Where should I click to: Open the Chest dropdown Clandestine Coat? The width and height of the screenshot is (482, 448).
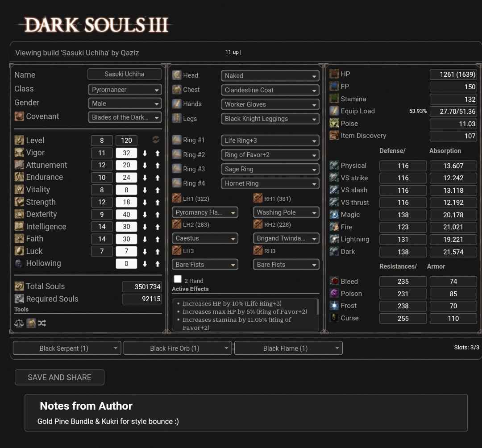pos(270,90)
